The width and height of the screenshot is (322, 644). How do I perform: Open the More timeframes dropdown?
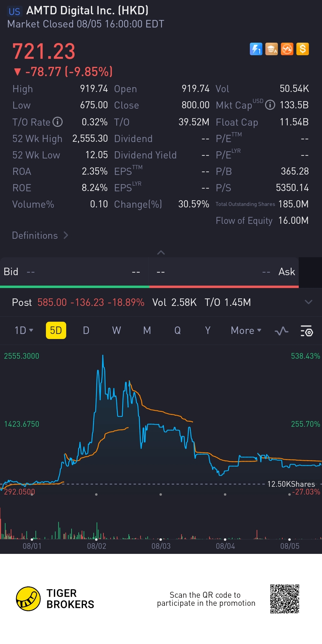click(246, 330)
